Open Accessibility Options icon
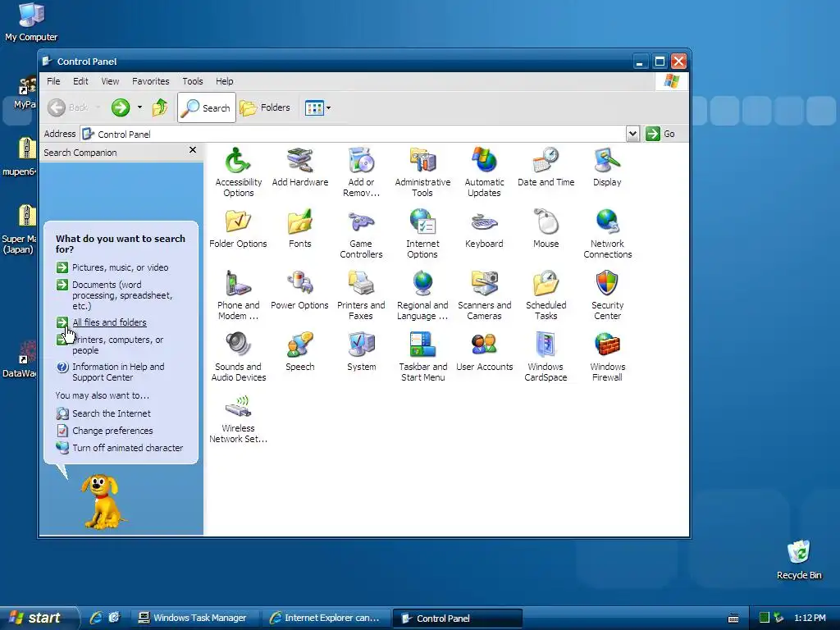 pyautogui.click(x=239, y=172)
